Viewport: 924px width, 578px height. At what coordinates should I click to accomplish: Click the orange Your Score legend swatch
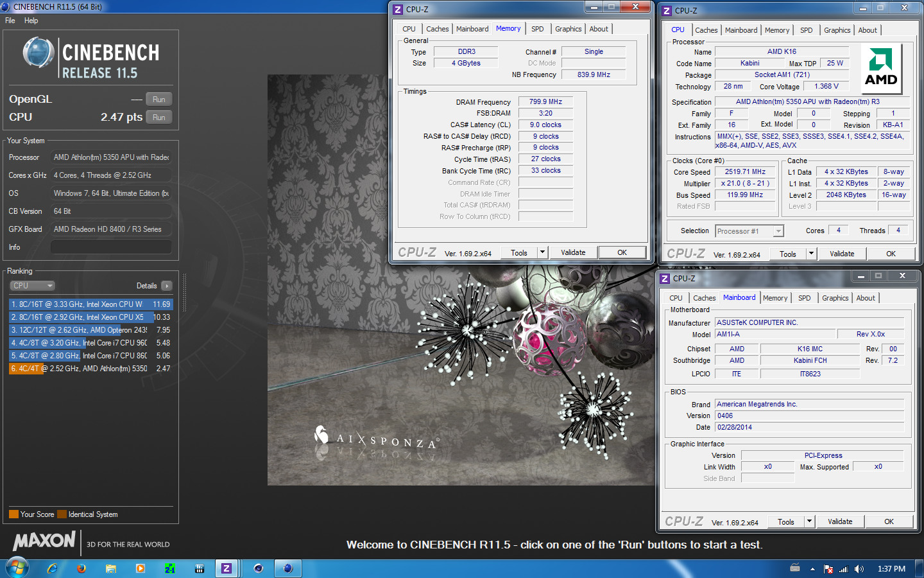point(13,514)
